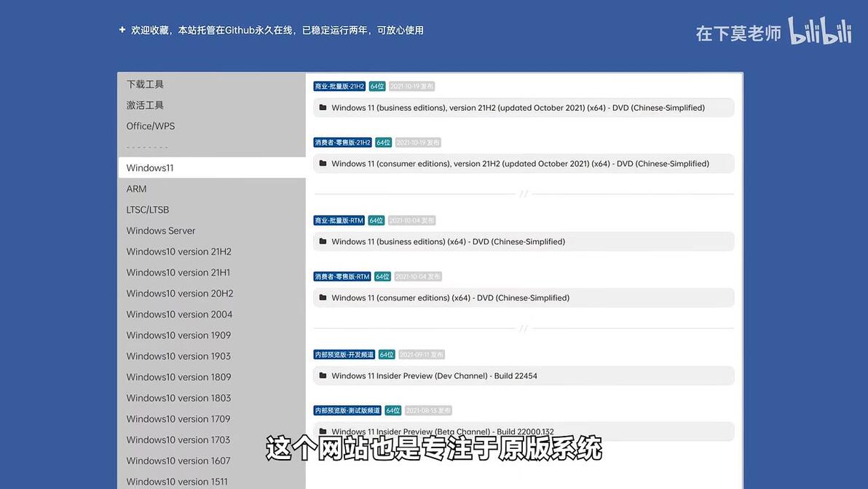
Task: Open the LTSC/LTSB category
Action: (x=211, y=210)
